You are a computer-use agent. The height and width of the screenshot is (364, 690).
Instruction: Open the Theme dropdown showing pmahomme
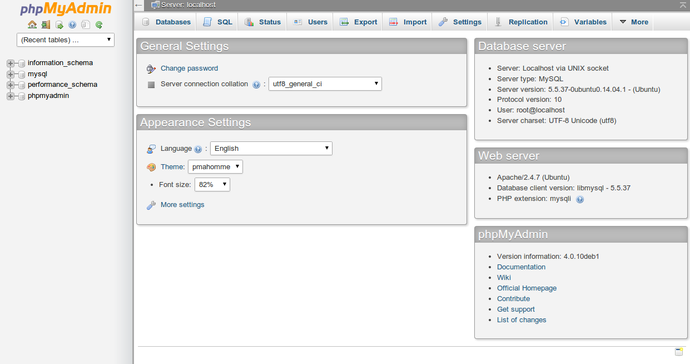click(215, 167)
